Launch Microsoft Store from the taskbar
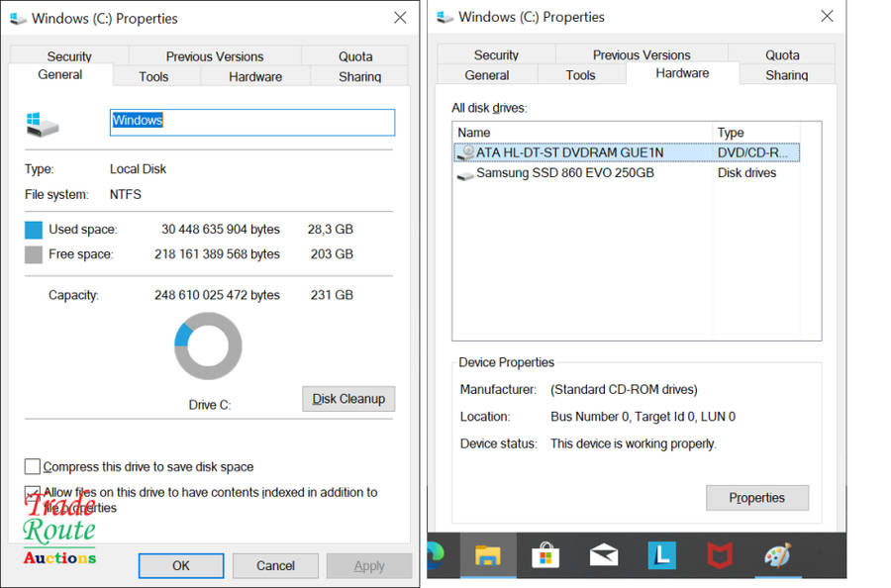This screenshot has height=588, width=891. [545, 556]
